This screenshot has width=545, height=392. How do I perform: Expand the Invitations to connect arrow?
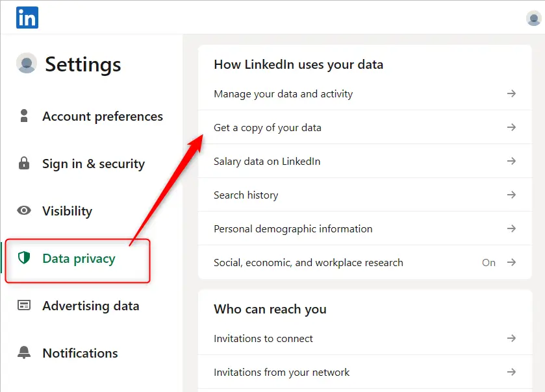coord(513,338)
